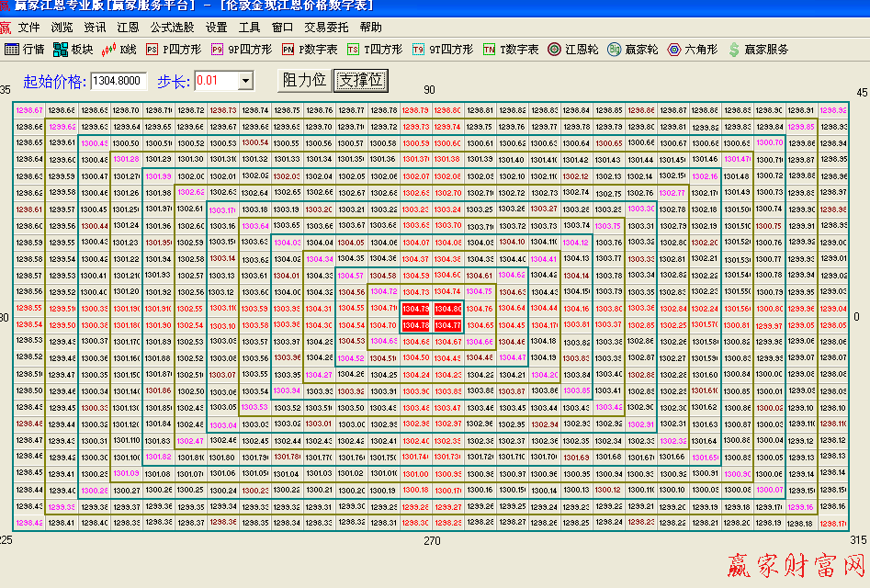
Task: Select the K线 chart icon
Action: [x=119, y=49]
